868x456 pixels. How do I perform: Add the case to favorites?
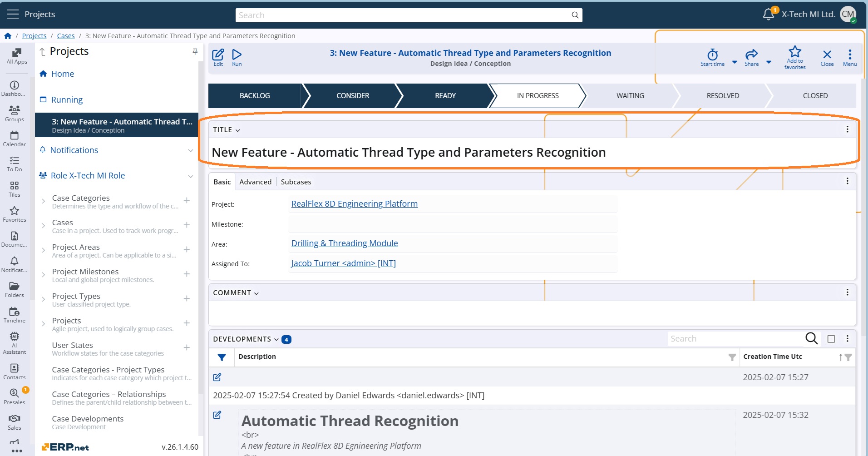(795, 57)
